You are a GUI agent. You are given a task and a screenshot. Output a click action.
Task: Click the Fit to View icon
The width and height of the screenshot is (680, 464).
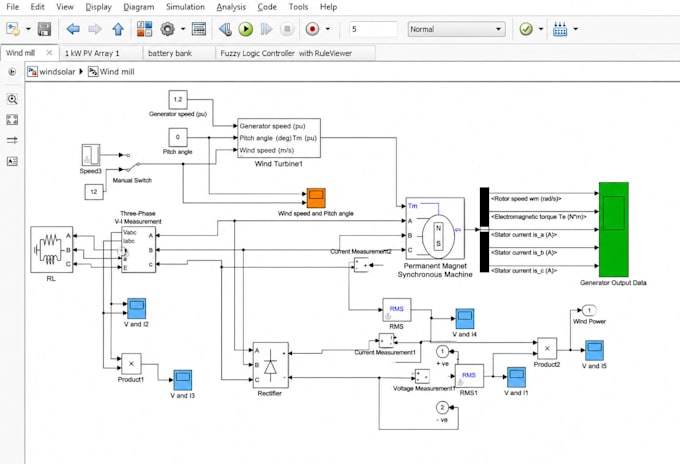(x=12, y=120)
